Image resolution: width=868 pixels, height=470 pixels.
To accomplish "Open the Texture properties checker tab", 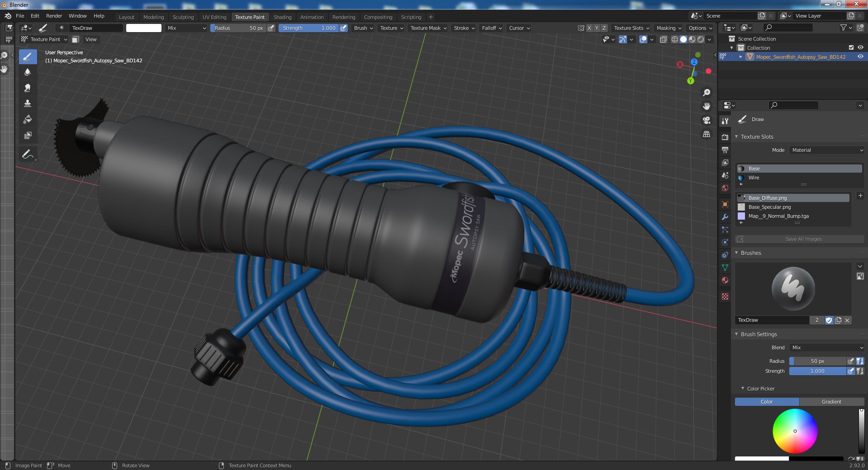I will tap(725, 296).
